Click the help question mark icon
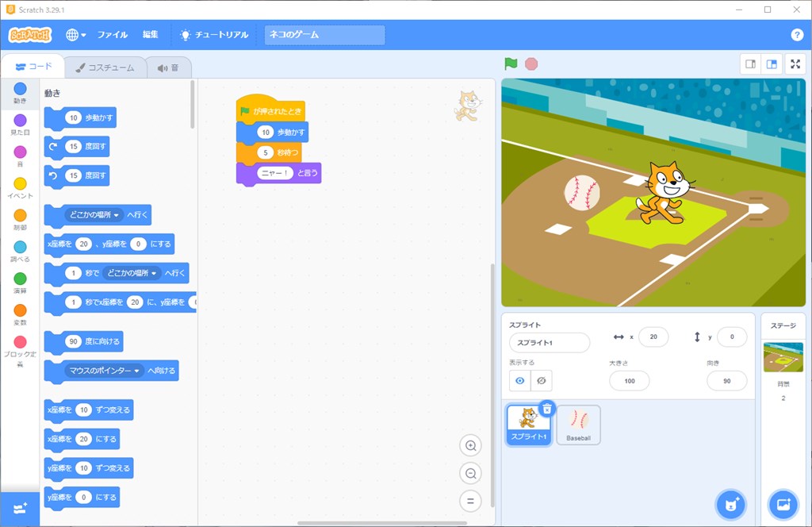812x527 pixels. 797,35
